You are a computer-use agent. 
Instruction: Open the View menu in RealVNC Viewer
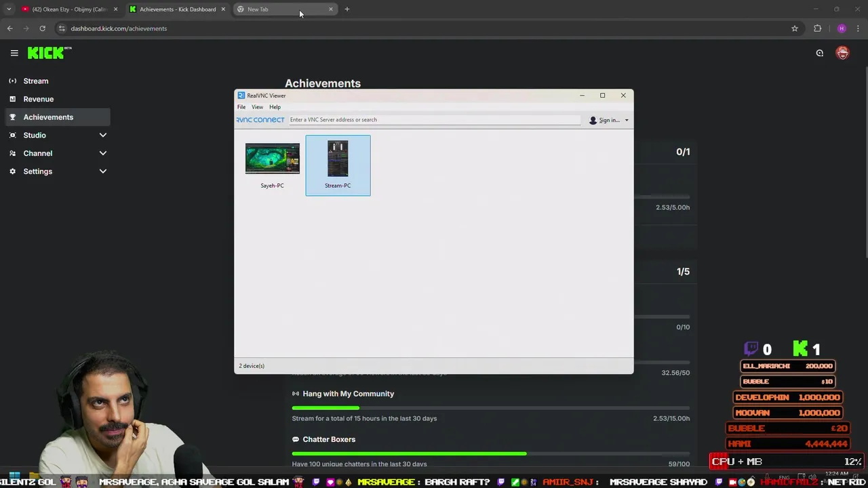pos(258,107)
